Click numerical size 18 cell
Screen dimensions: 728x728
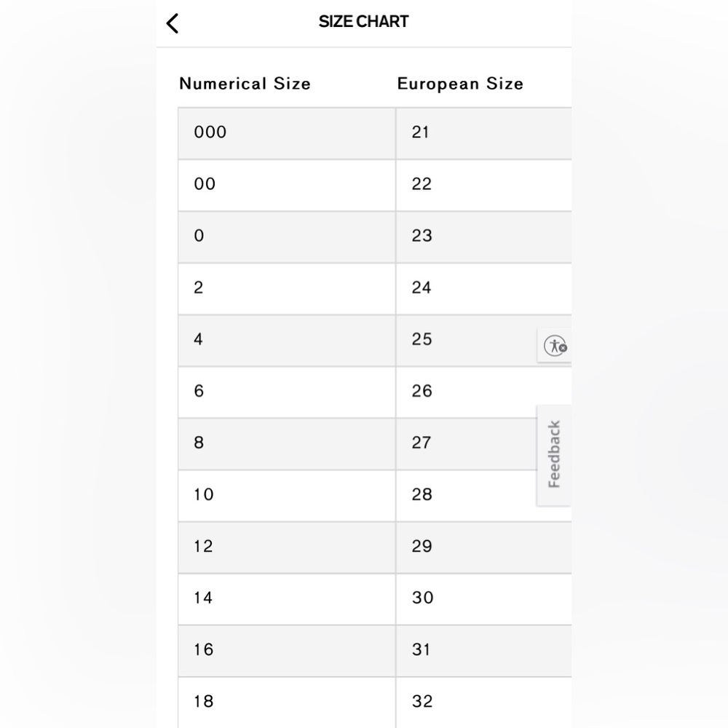(x=287, y=703)
